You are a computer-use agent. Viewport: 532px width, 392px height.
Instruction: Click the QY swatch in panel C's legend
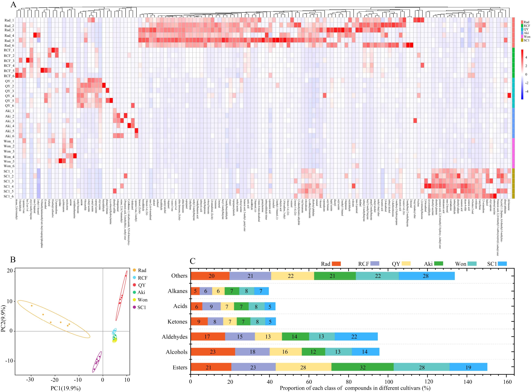(x=406, y=263)
